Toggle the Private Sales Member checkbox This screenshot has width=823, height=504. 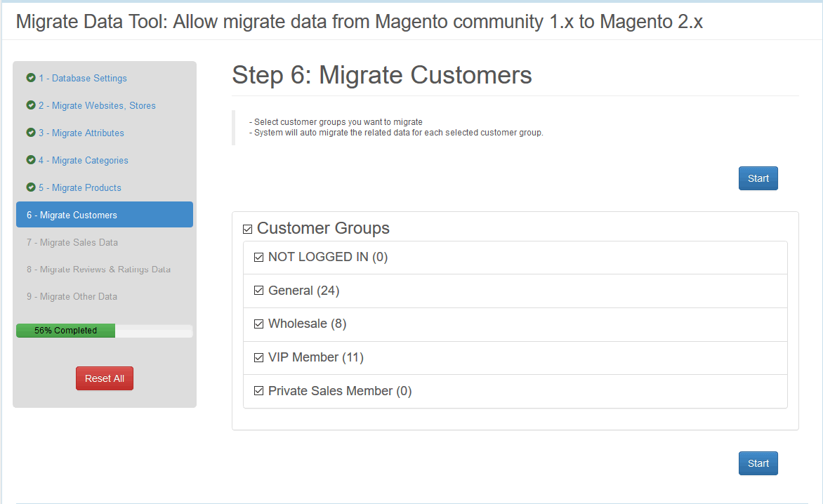[x=258, y=391]
